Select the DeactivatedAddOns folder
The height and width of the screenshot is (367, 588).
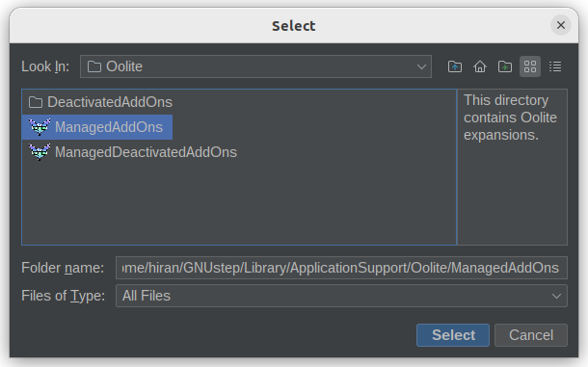click(100, 102)
